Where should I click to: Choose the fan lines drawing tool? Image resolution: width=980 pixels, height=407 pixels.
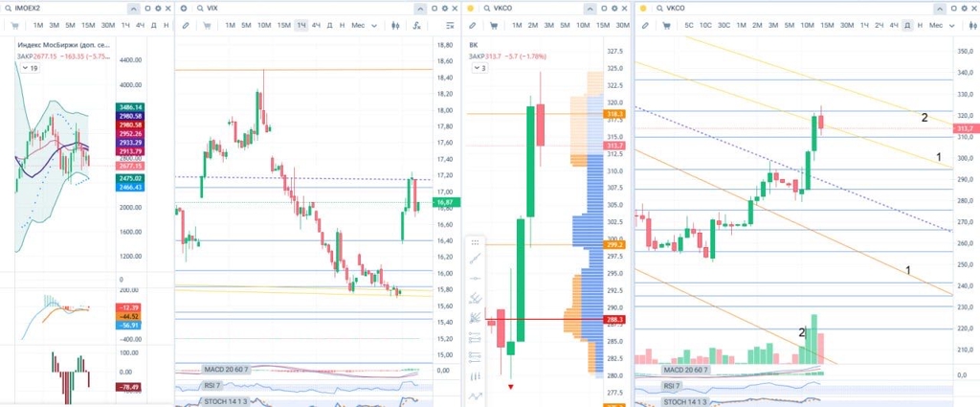pyautogui.click(x=476, y=317)
